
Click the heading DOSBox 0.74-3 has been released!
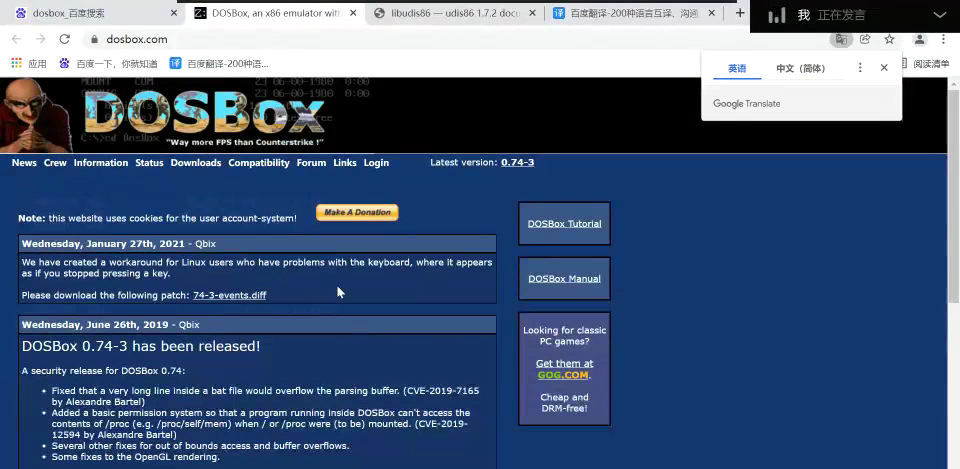coord(141,346)
